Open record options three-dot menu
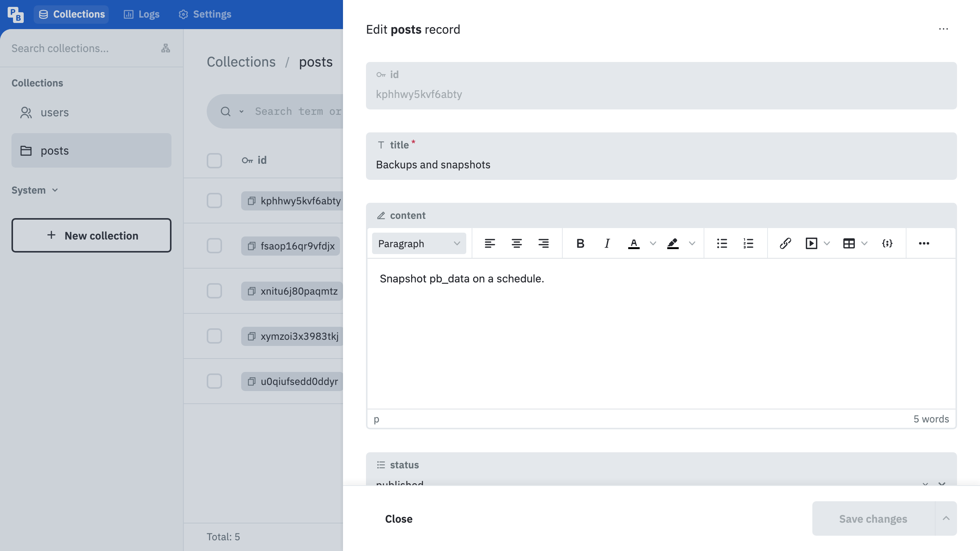 pos(944,29)
